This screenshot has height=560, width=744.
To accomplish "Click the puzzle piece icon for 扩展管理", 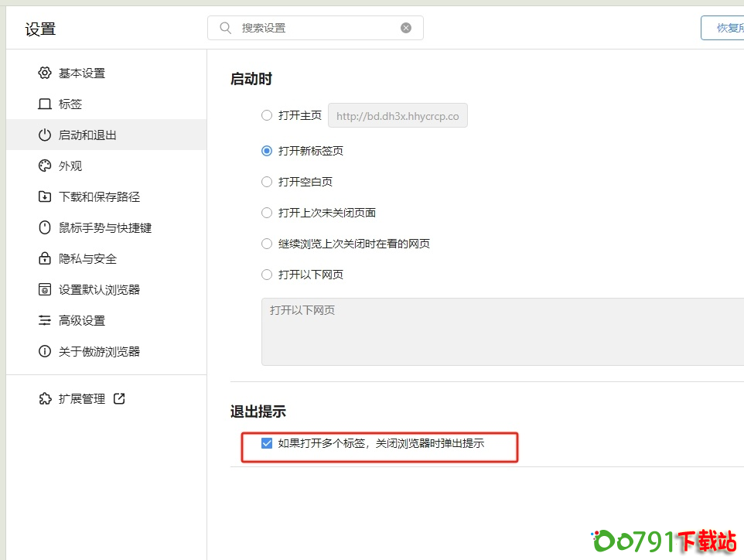I will click(x=44, y=398).
